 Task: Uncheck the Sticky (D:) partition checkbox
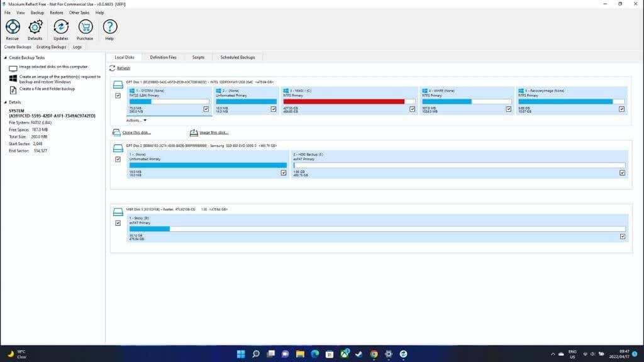click(x=623, y=237)
